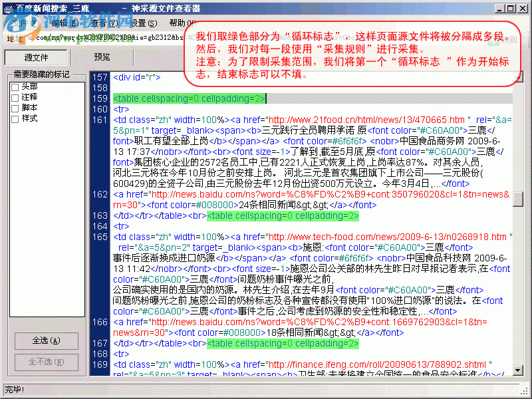Screen dimensions: 532x399
Task: Click line number 169
Action: (100, 364)
